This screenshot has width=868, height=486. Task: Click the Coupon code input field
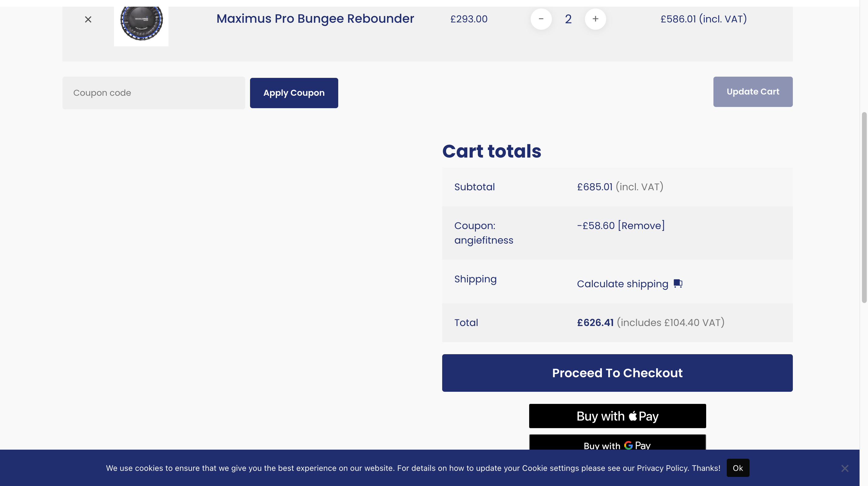[x=154, y=93]
